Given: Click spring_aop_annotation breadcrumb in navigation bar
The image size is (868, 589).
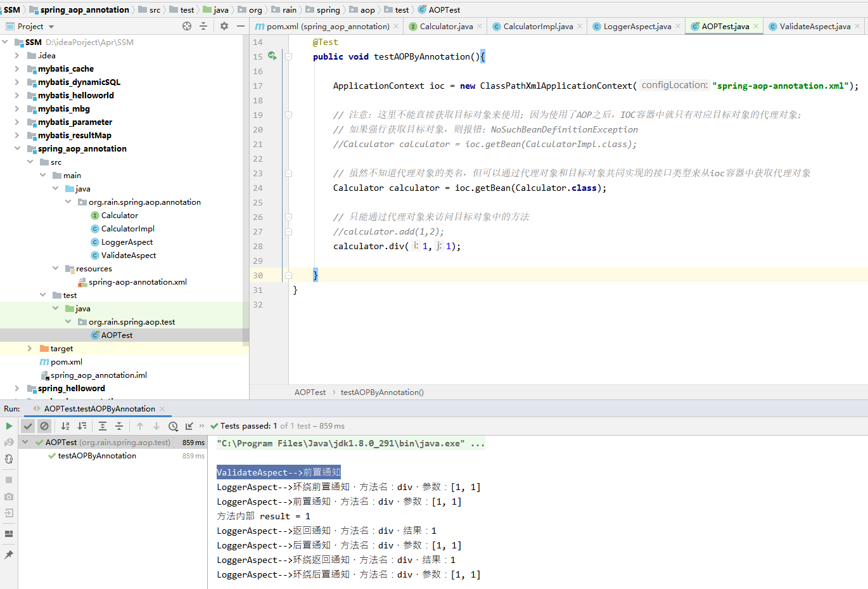Looking at the screenshot, I should 84,10.
